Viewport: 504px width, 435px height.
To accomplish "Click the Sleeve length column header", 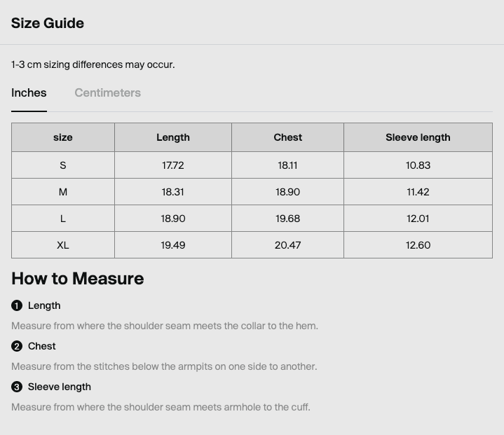I will coord(418,137).
